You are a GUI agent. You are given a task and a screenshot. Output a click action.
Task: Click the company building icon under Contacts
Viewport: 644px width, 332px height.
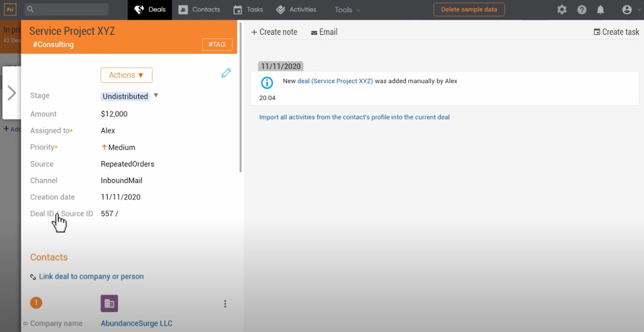click(x=109, y=302)
